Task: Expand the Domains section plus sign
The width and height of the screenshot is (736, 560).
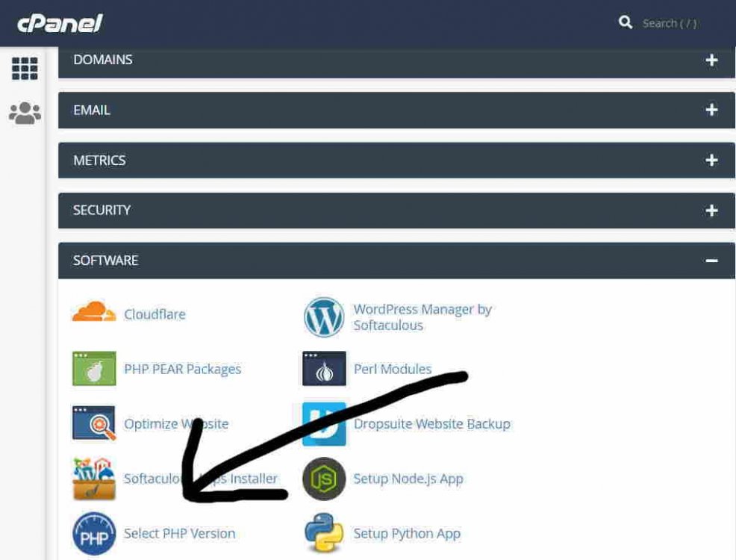Action: pyautogui.click(x=711, y=60)
